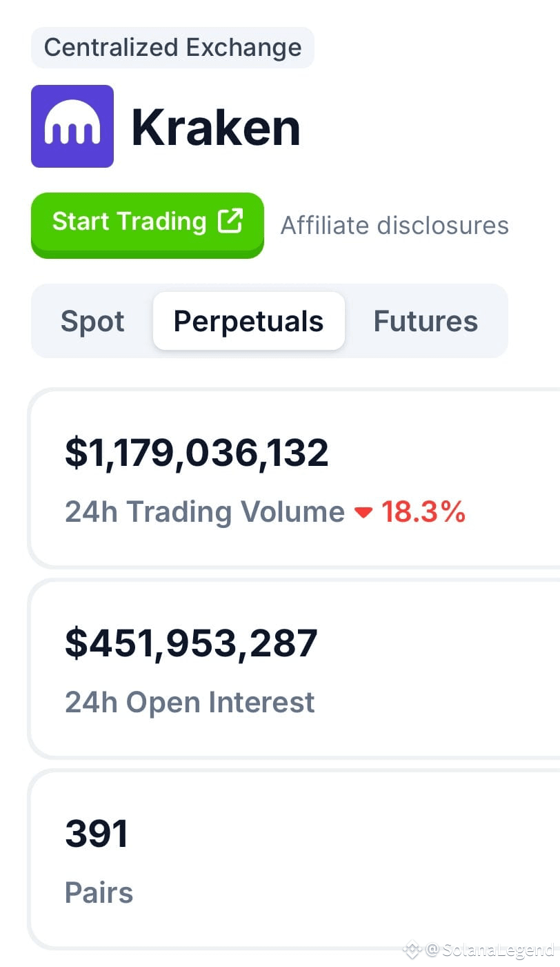The image size is (560, 967).
Task: Click the $451,953,287 open interest value
Action: (191, 643)
